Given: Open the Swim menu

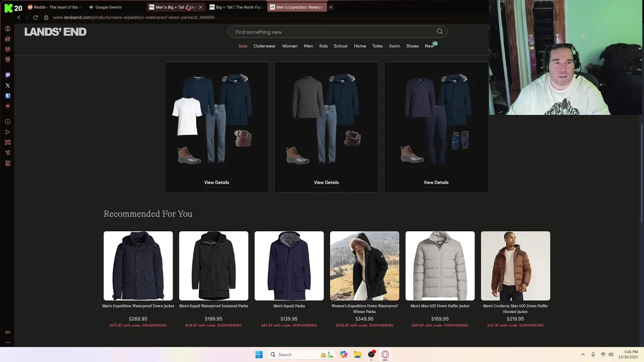Looking at the screenshot, I should (394, 46).
